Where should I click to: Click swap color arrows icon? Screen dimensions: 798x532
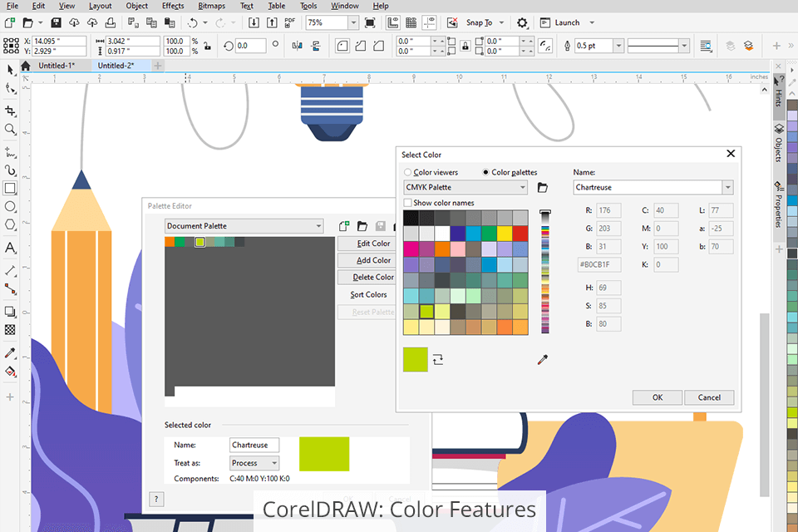point(438,359)
